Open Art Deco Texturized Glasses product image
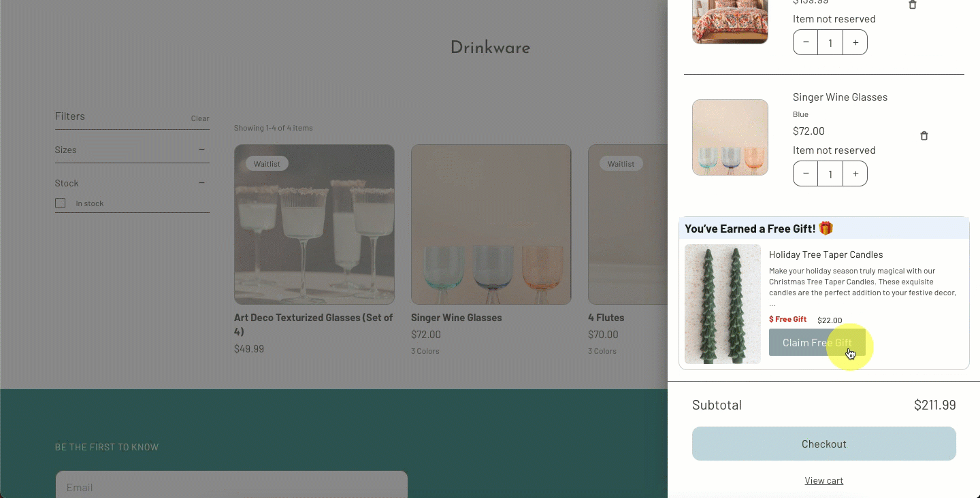980x498 pixels. pyautogui.click(x=314, y=224)
